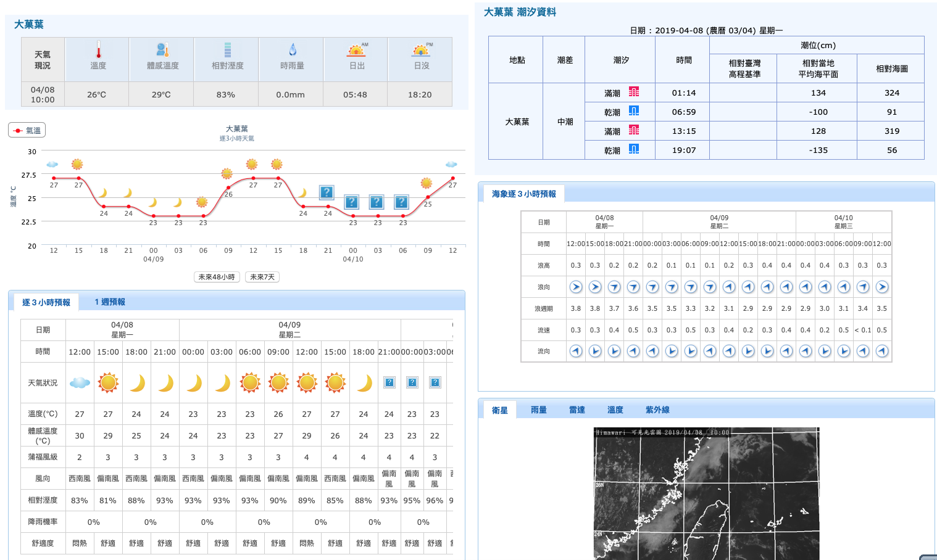The width and height of the screenshot is (937, 560).
Task: Click the 浪向 arrow for 04/09 00:00
Action: [x=652, y=287]
